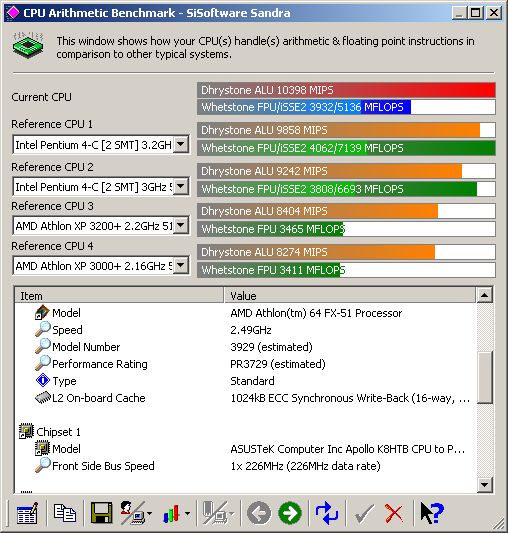The height and width of the screenshot is (533, 508).
Task: Click the magnifier icon beside Performance Rating
Action: pos(43,363)
